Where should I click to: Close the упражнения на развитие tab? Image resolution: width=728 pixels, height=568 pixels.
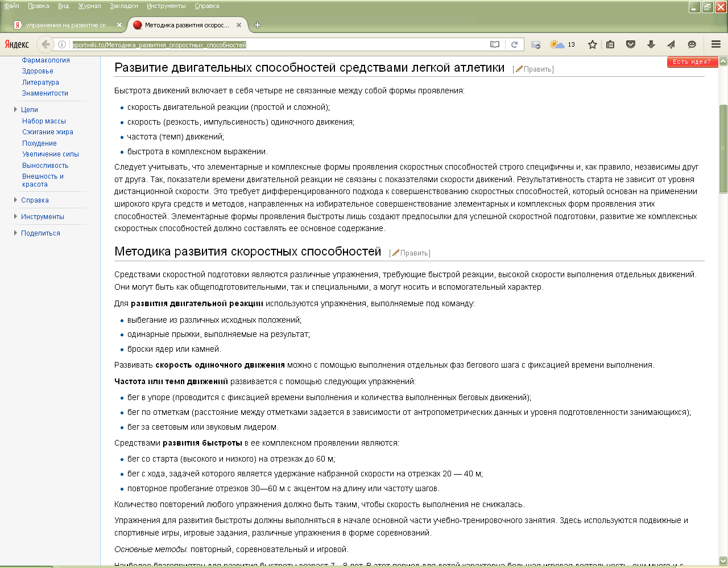coord(119,25)
